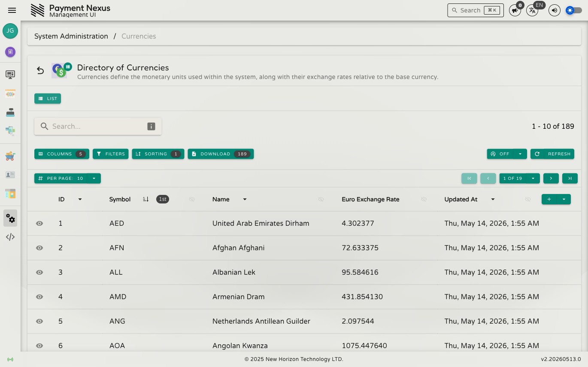Click the v2.20260513.0 version text
Image resolution: width=588 pixels, height=367 pixels.
(x=561, y=359)
